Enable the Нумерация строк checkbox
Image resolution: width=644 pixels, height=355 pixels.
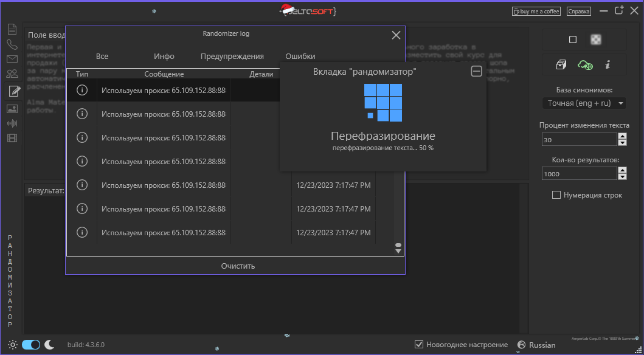(x=556, y=195)
